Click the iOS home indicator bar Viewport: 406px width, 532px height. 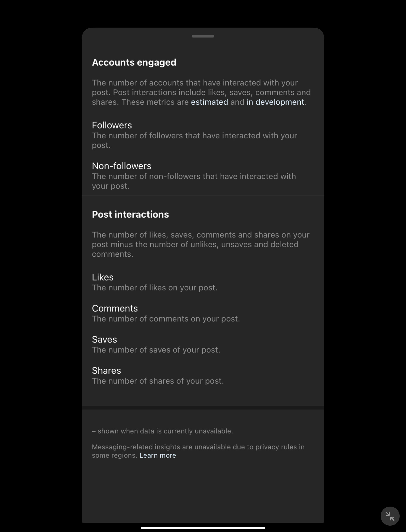tap(203, 528)
